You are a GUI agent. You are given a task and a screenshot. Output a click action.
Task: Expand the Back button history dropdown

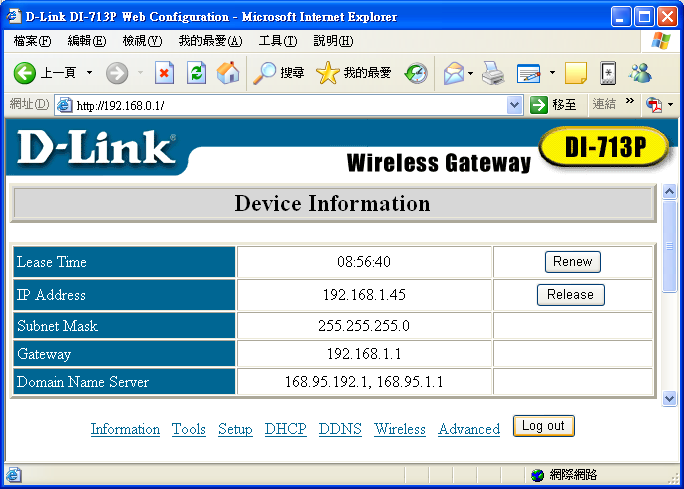[x=89, y=72]
